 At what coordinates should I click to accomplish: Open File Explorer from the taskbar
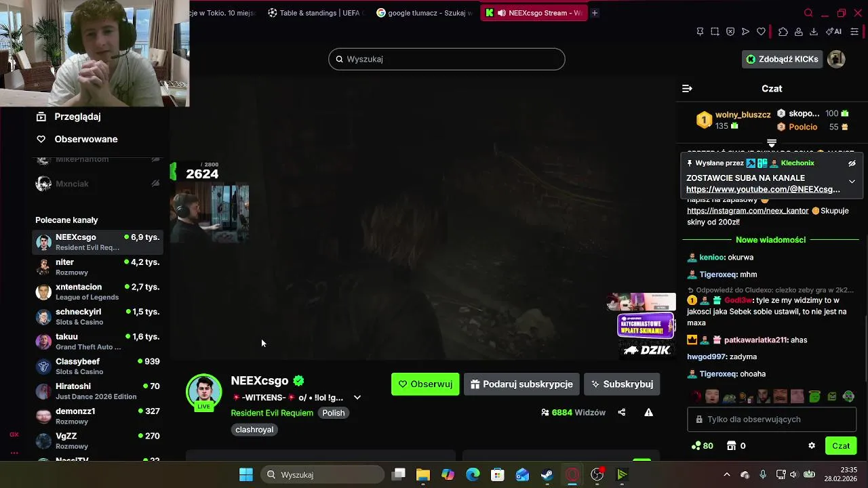[423, 474]
